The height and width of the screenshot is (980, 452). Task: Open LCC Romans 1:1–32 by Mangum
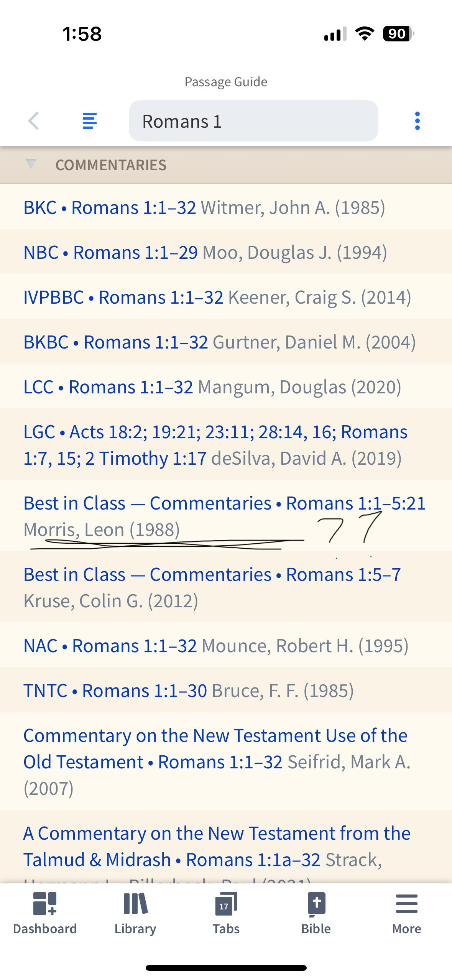[226, 387]
